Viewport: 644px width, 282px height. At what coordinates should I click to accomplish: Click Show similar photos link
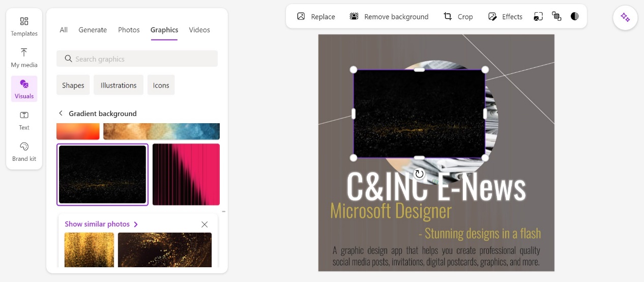(x=97, y=224)
